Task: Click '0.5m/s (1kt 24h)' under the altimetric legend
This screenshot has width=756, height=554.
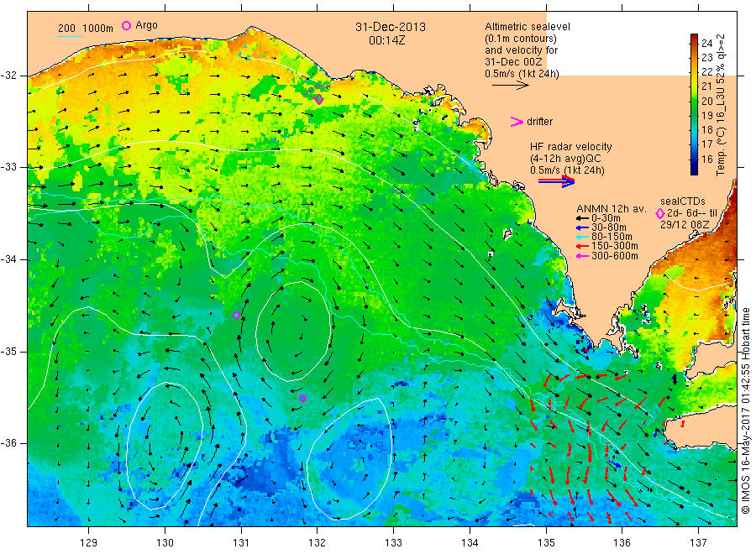Action: pyautogui.click(x=522, y=74)
